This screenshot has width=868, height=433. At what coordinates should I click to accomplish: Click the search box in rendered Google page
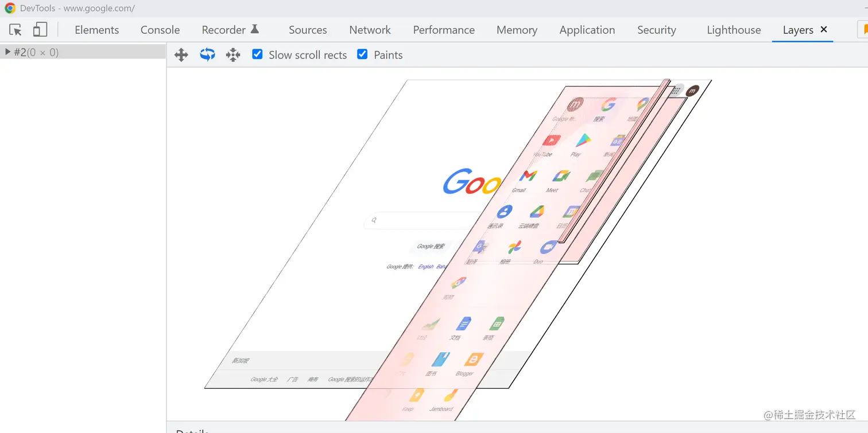pyautogui.click(x=422, y=220)
